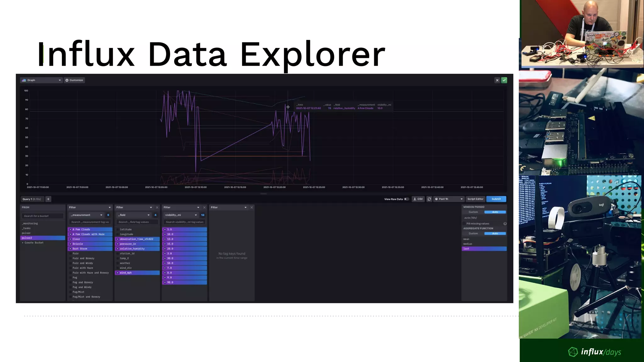Click the green checkmark save button
This screenshot has height=362, width=644.
tap(504, 80)
